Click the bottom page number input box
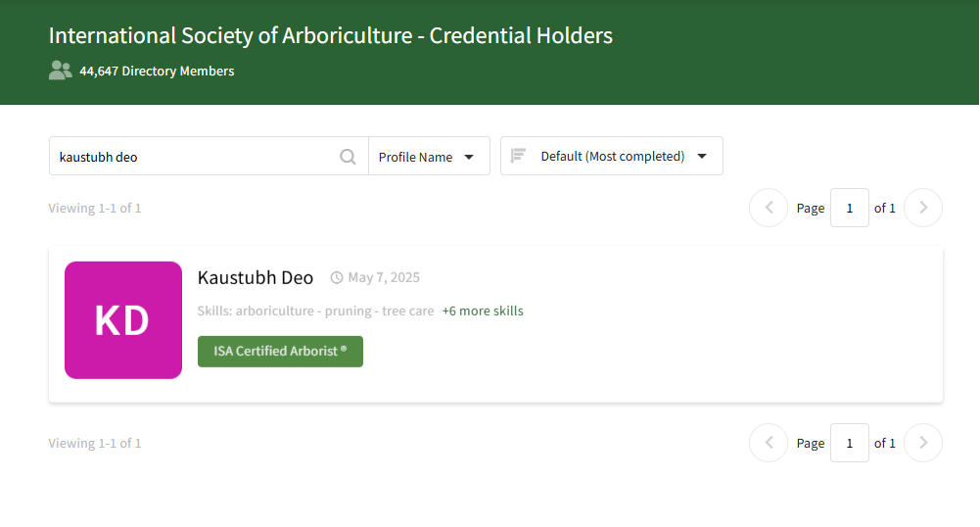This screenshot has width=980, height=527. coord(849,443)
